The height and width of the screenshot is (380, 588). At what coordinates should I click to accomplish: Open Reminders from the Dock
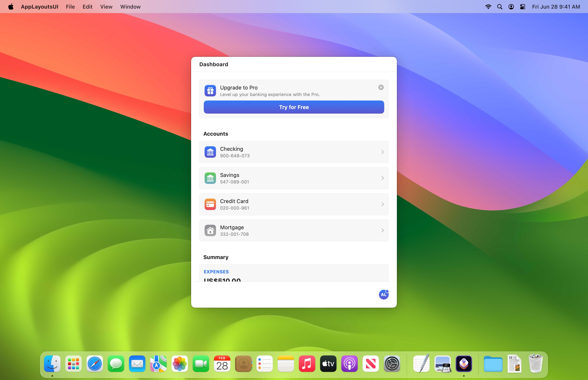tap(265, 363)
